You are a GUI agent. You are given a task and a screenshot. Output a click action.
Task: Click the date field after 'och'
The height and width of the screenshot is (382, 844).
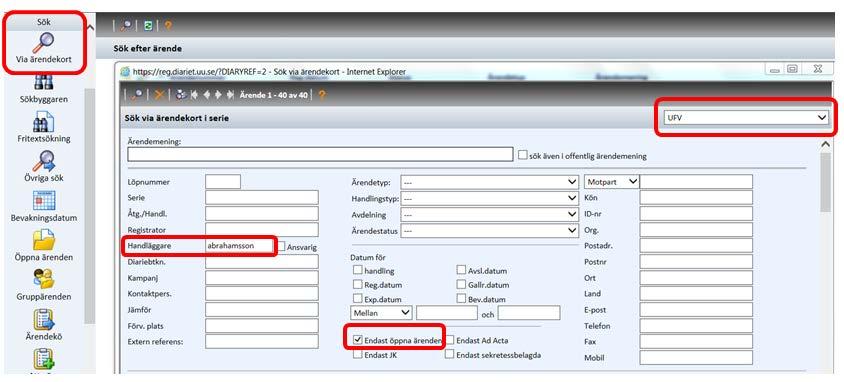[x=529, y=313]
